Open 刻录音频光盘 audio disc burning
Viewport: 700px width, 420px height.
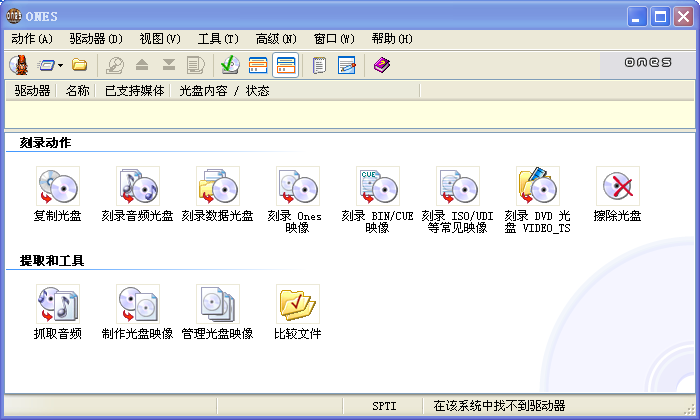pyautogui.click(x=137, y=187)
